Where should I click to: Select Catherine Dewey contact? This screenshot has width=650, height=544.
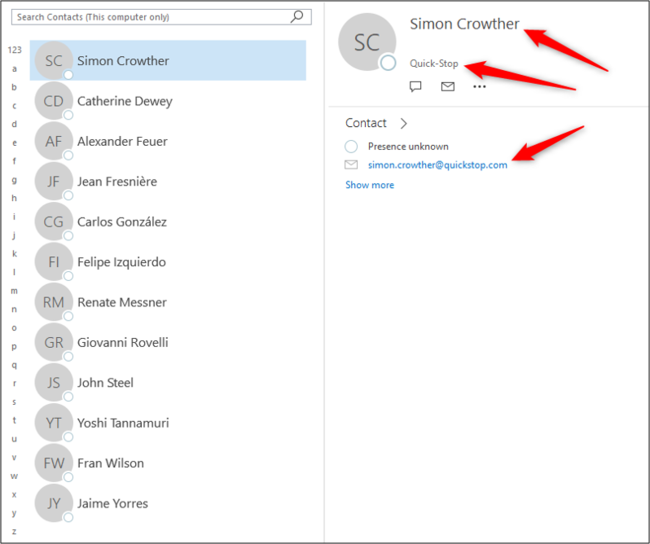168,101
